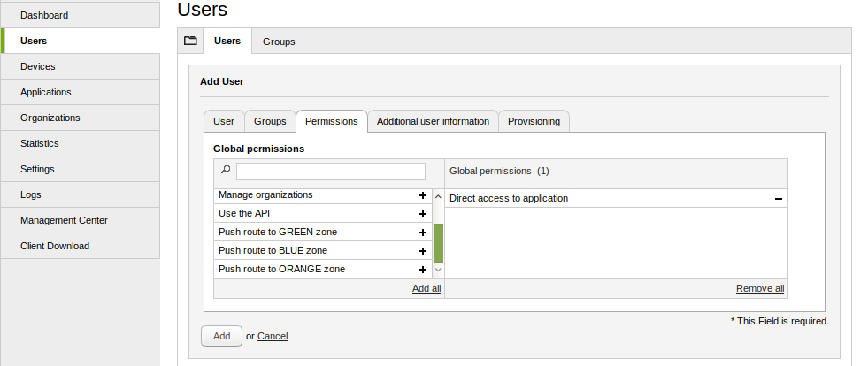Add the Manage organizations permission with plus
This screenshot has width=868, height=366.
[x=423, y=195]
